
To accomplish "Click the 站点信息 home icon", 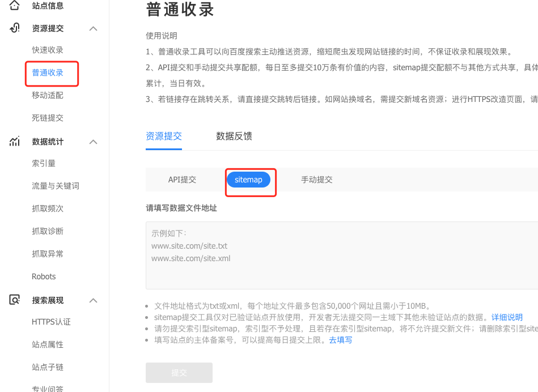I will pos(14,6).
